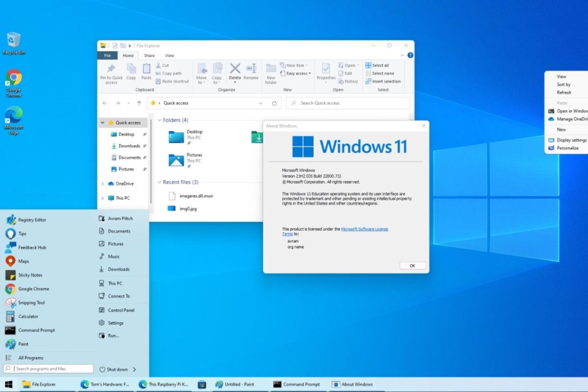588x392 pixels.
Task: Open Microsoft Edge desktop shortcut
Action: coord(14,120)
